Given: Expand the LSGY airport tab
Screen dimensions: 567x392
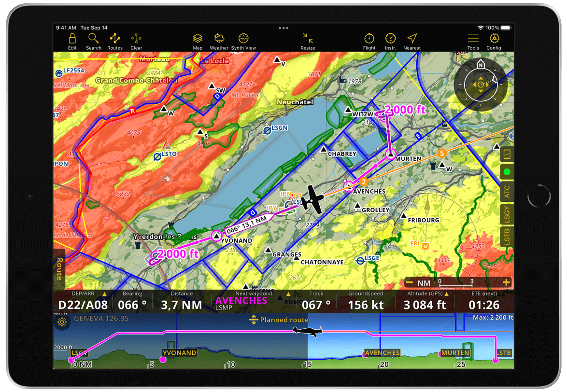Looking at the screenshot, I should click(507, 212).
